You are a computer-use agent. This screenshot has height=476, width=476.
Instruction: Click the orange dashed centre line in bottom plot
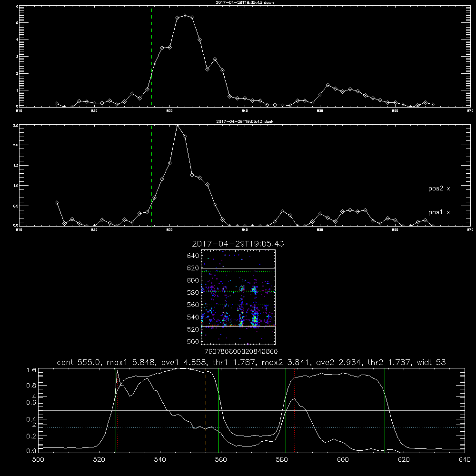click(x=206, y=410)
